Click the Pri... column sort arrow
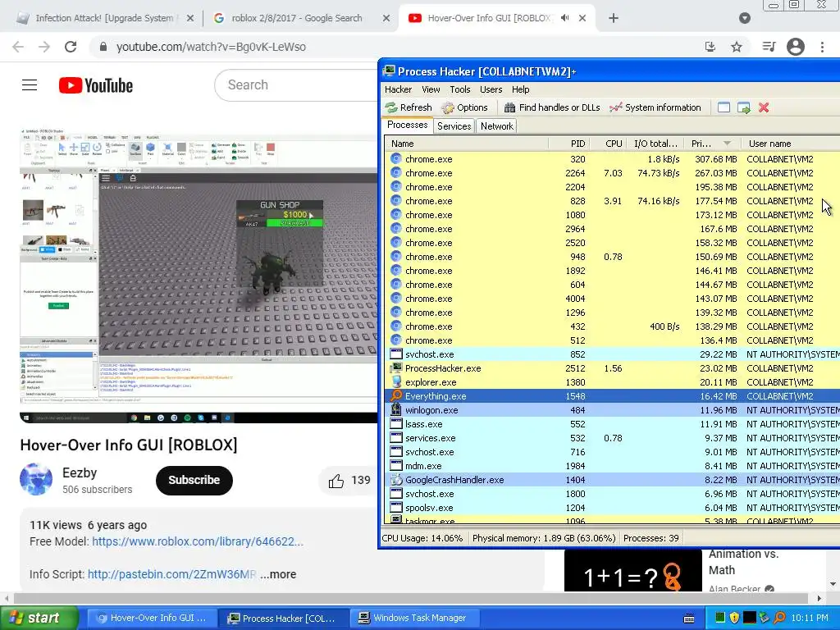This screenshot has width=840, height=630. [x=727, y=144]
